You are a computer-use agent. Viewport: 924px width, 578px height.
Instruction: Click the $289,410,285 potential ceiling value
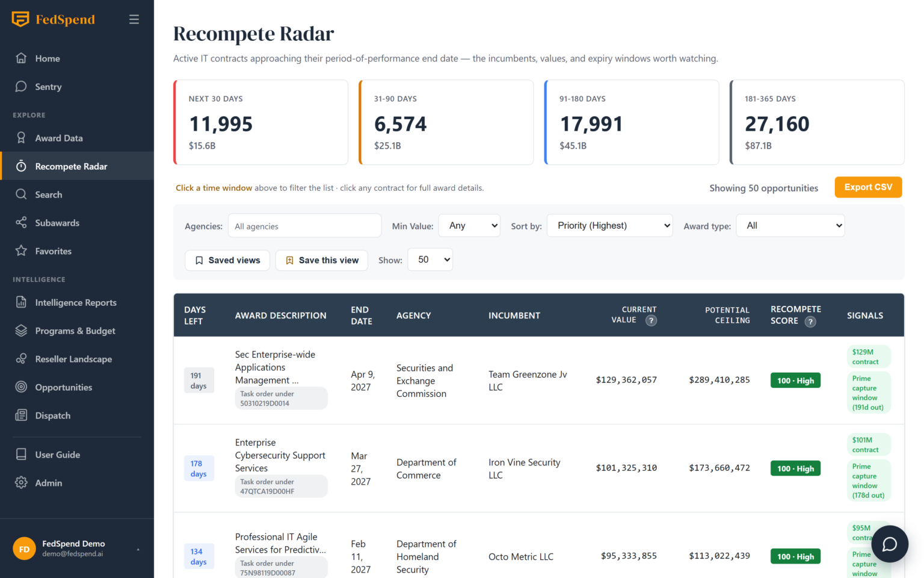[719, 380]
